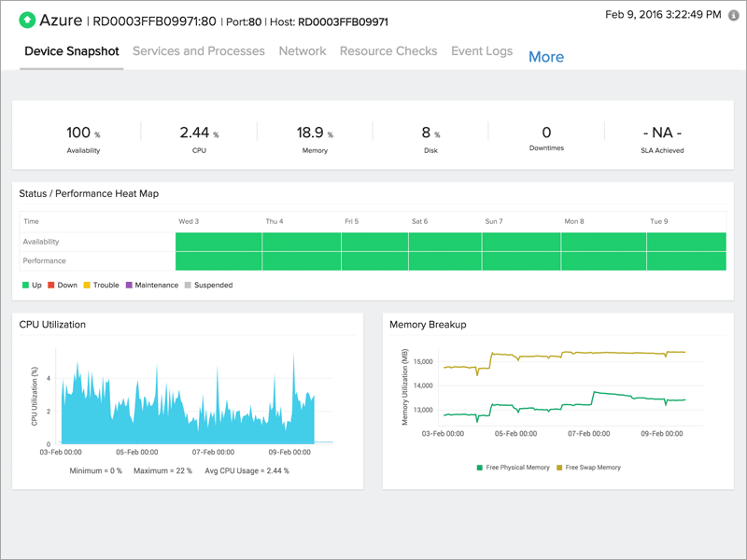
Task: Click the Free Swap Memory legend marker
Action: tap(558, 467)
